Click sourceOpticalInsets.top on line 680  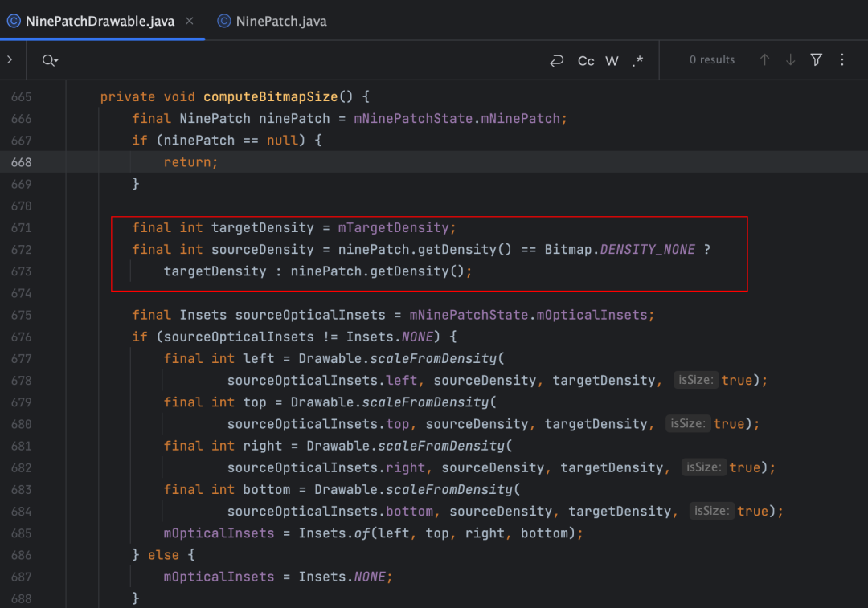[318, 424]
